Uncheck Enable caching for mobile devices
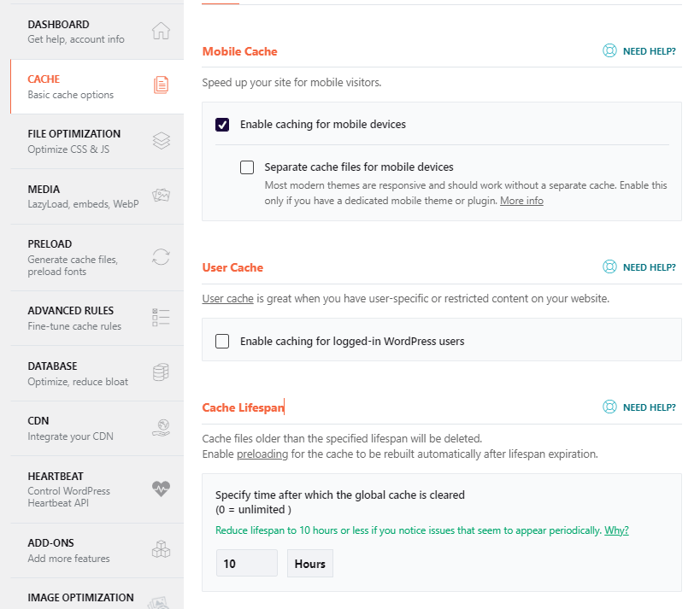 click(x=222, y=124)
